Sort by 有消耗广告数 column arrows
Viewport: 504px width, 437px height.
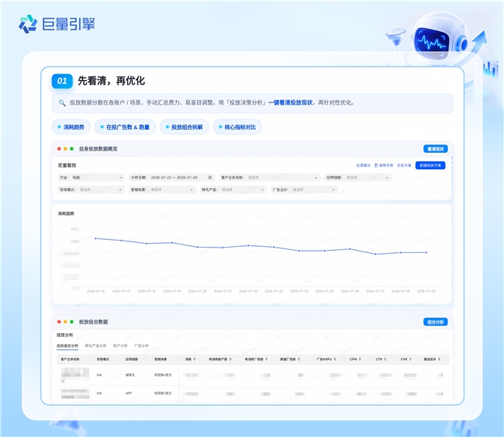pyautogui.click(x=266, y=359)
